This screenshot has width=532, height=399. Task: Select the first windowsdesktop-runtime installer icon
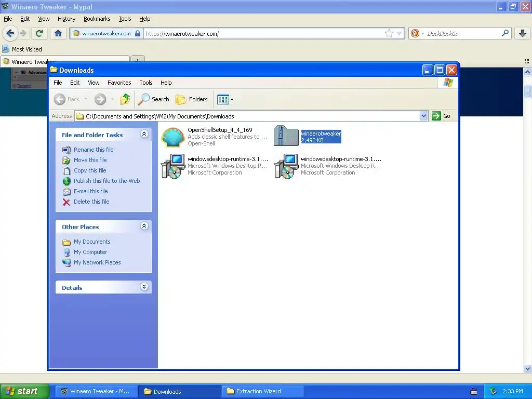coord(173,166)
